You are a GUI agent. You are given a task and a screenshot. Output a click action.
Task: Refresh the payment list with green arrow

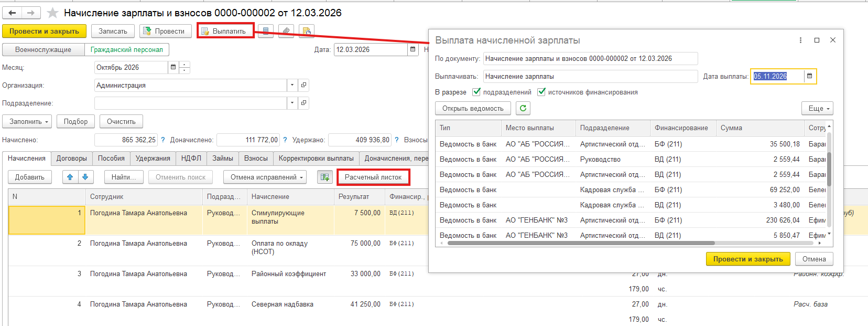click(x=523, y=108)
